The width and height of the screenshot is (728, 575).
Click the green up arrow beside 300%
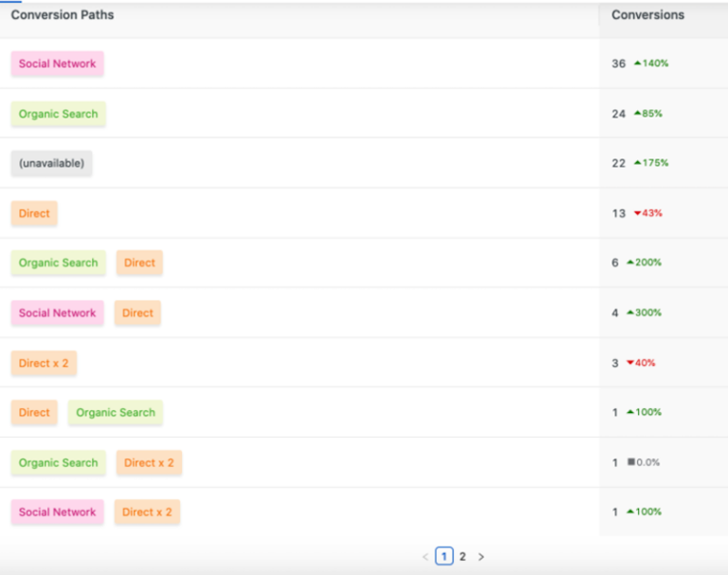tap(630, 313)
